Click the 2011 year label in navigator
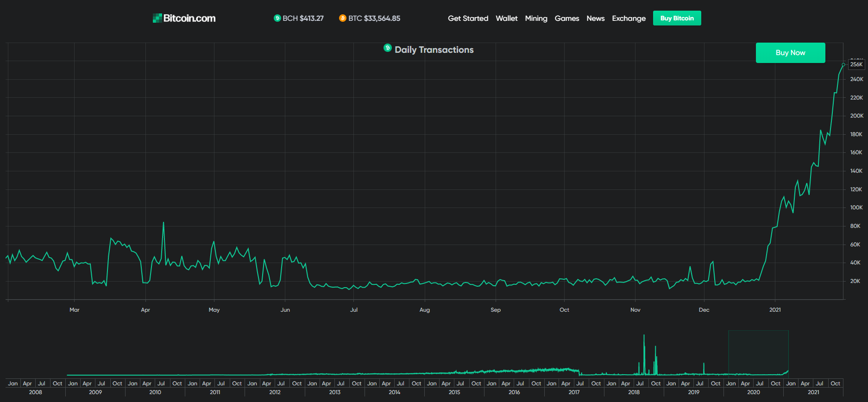Screen dimensions: 868x402 tap(215, 392)
